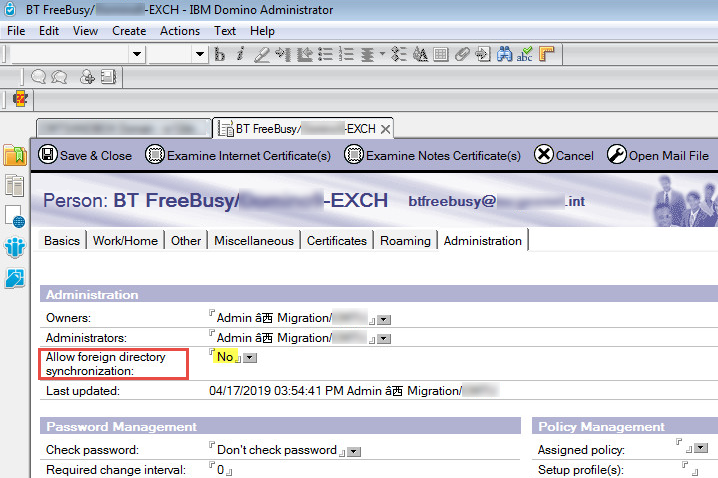Open the documents sidebar icon

pyautogui.click(x=15, y=185)
